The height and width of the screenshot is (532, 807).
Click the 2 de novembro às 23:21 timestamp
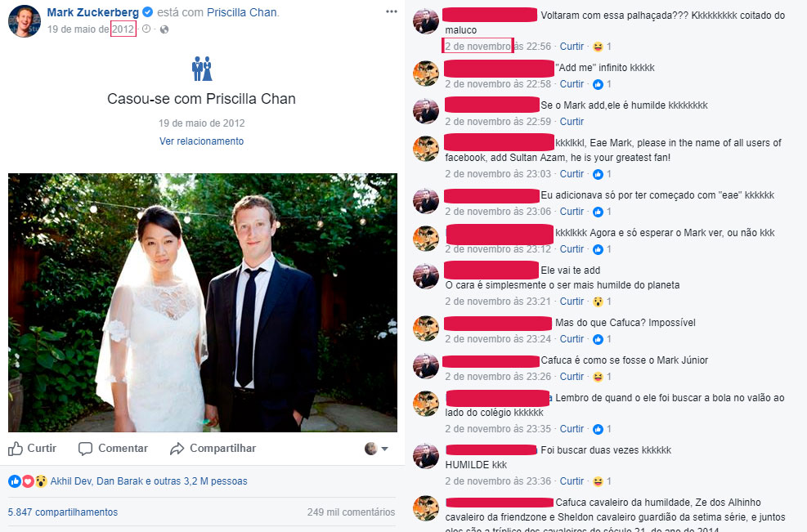click(x=498, y=302)
